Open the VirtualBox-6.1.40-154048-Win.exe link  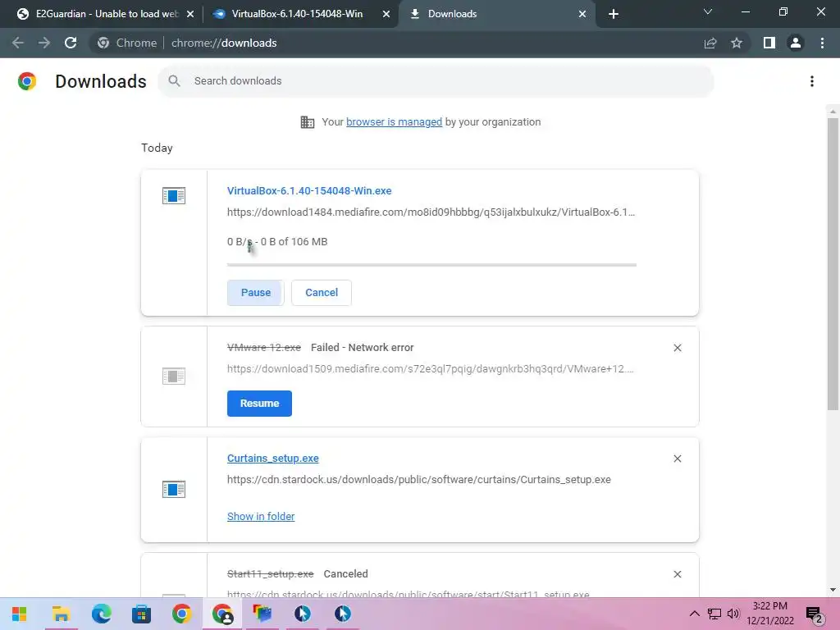309,190
